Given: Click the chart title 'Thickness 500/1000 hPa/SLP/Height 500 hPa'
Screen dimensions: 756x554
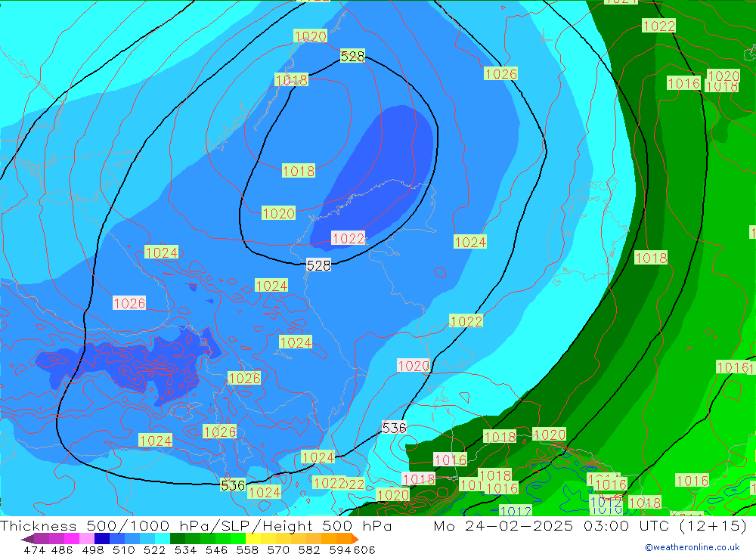Looking at the screenshot, I should point(195,525).
